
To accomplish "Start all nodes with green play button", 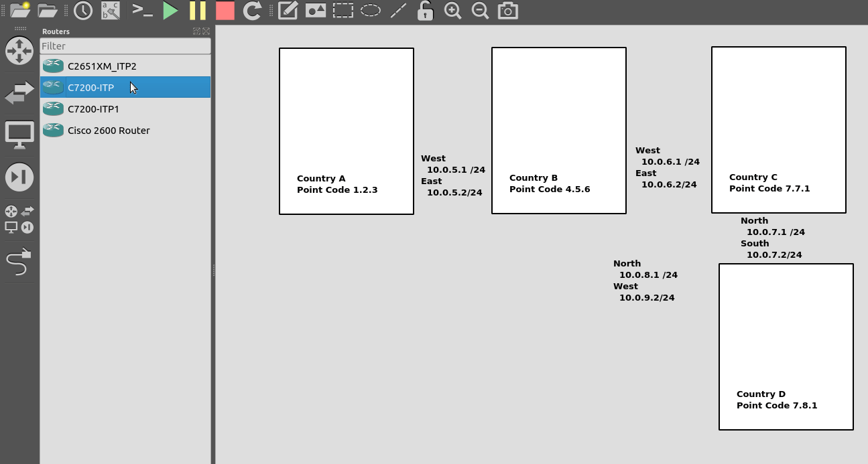I will (x=170, y=11).
